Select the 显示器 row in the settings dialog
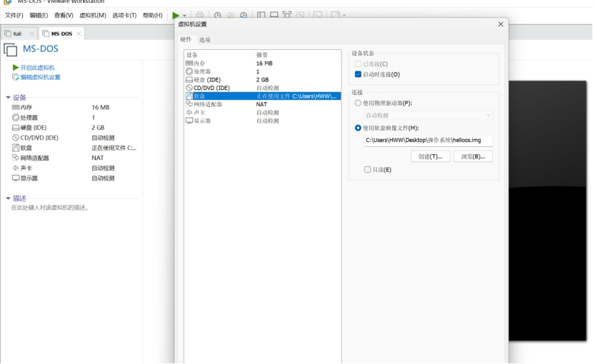The height and width of the screenshot is (364, 593). pos(262,121)
